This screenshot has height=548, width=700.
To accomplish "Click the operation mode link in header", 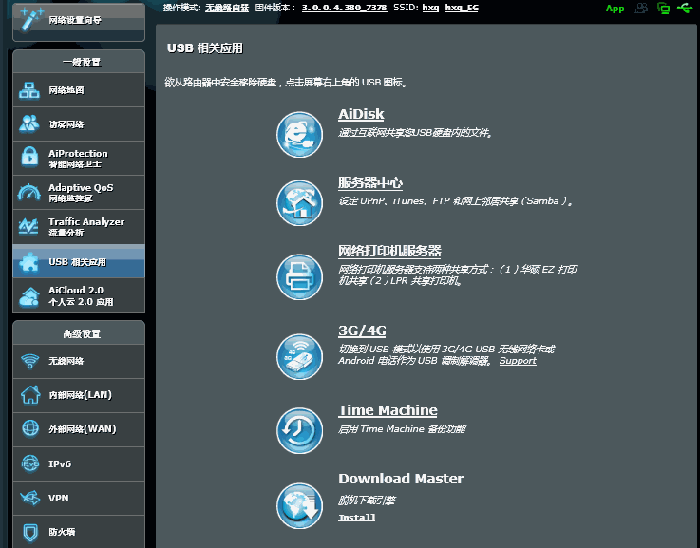I will coord(227,8).
